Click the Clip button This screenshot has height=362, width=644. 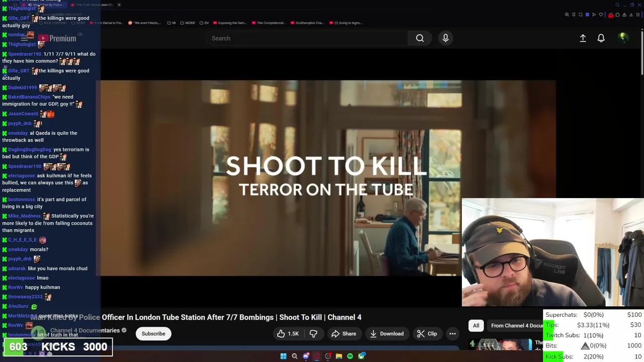tap(427, 334)
